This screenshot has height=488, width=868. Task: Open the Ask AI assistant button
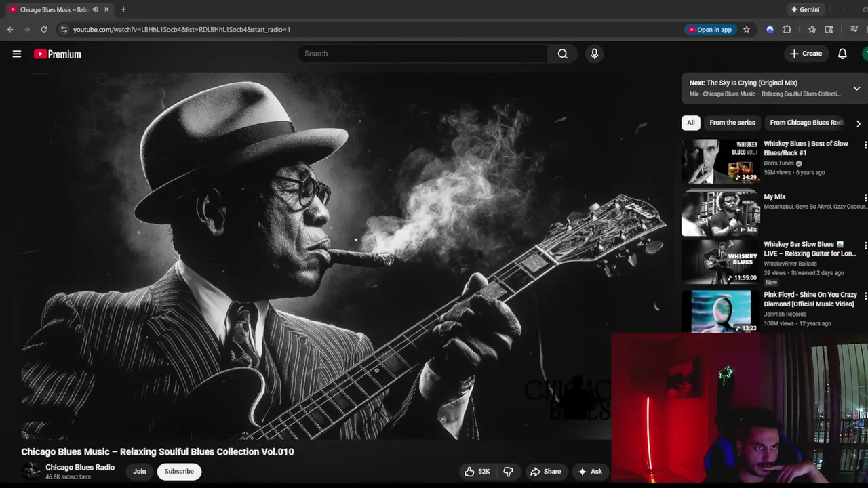click(590, 471)
